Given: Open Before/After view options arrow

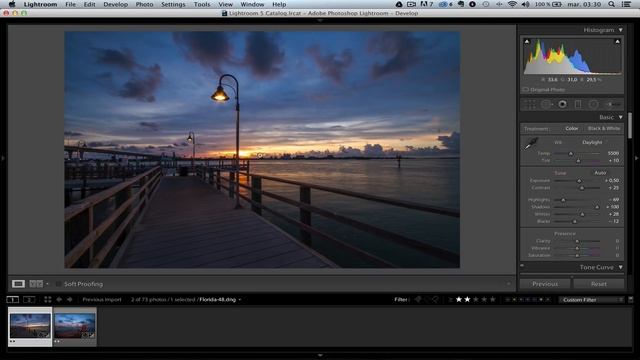Looking at the screenshot, I should point(47,284).
